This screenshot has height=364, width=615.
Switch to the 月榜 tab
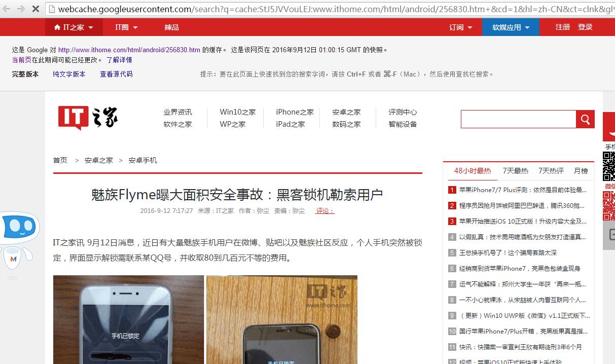[581, 170]
